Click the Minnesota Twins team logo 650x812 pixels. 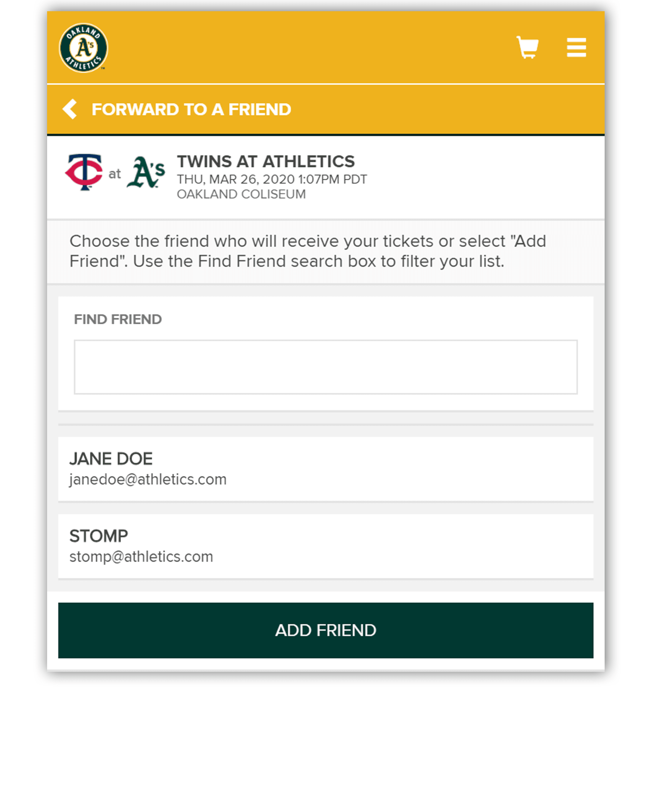(x=84, y=172)
